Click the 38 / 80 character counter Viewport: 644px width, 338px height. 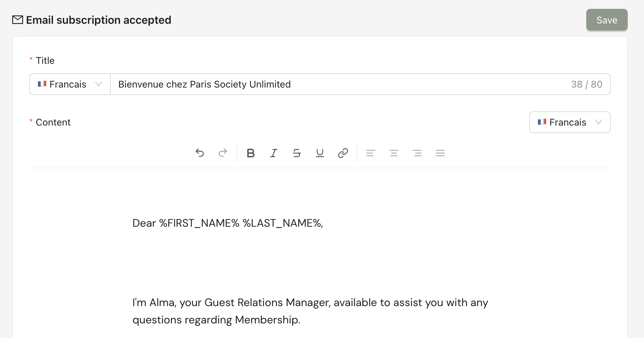587,84
